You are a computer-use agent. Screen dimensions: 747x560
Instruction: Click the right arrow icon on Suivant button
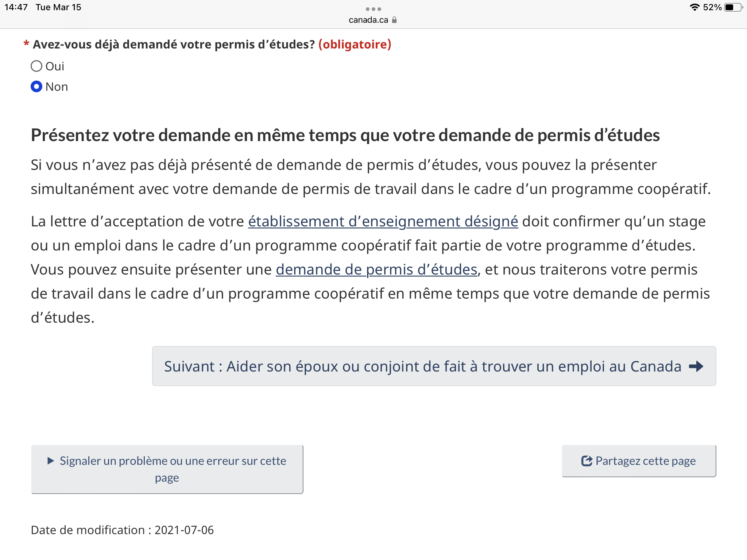(x=696, y=366)
